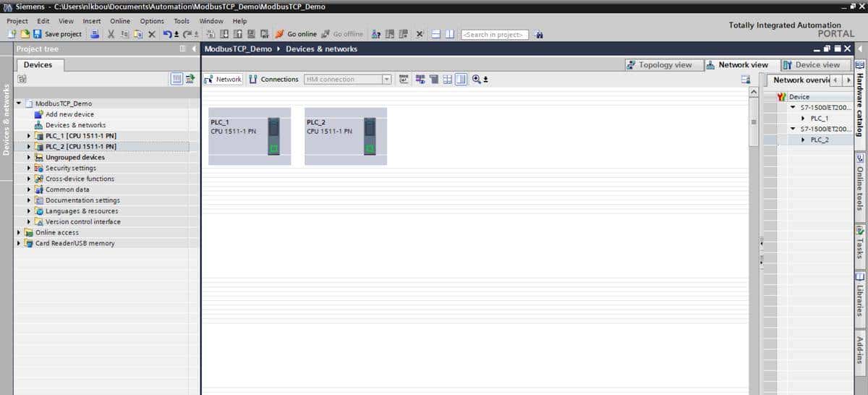
Task: Click the Accessible devices icon after Go offline
Action: (376, 34)
